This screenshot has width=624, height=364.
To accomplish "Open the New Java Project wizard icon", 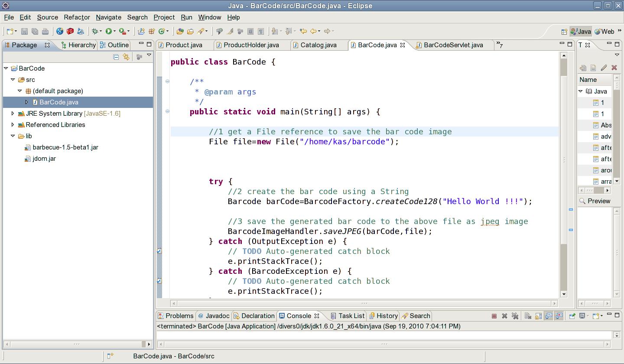I will pos(141,31).
